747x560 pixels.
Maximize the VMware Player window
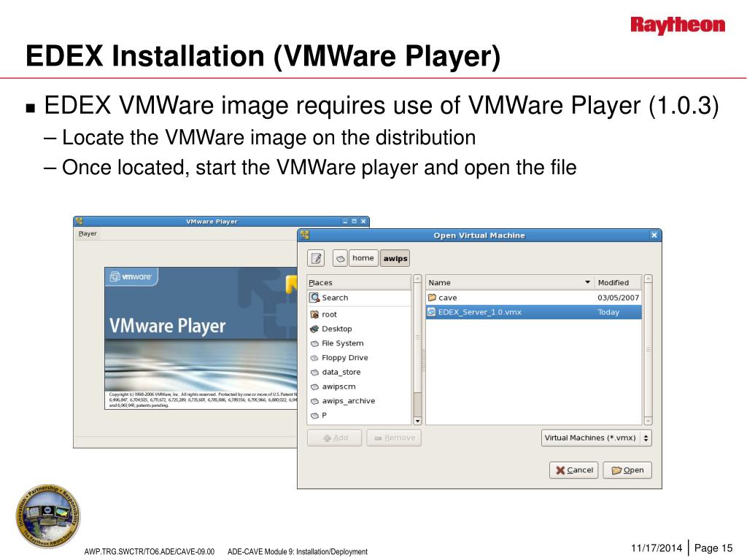[x=355, y=222]
